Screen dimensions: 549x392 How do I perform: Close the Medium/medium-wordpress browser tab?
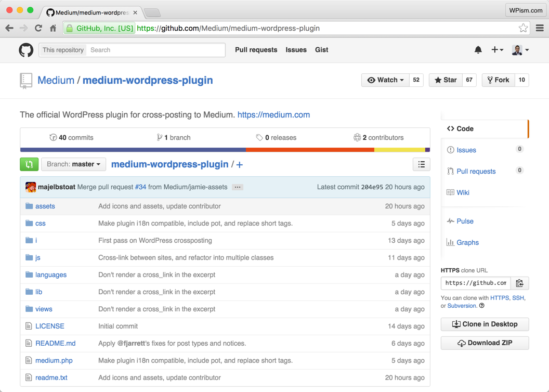(135, 12)
